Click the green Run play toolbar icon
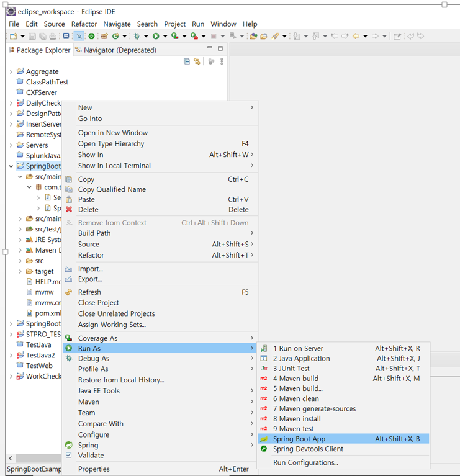 156,36
